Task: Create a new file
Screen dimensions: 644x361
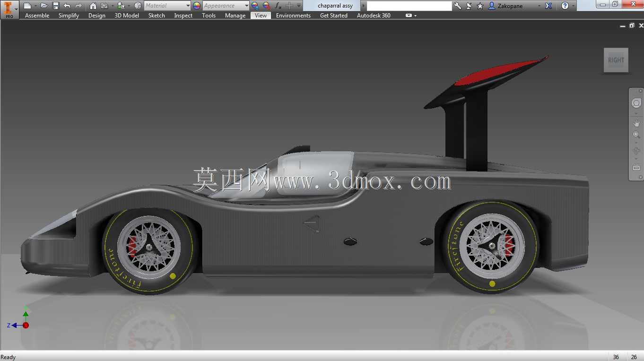Action: pos(27,6)
